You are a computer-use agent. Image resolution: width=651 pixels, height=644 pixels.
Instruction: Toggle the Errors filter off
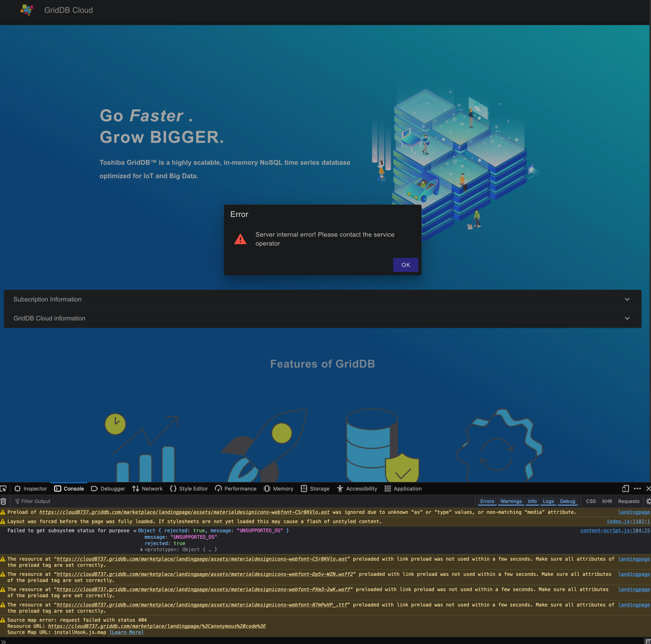tap(487, 502)
